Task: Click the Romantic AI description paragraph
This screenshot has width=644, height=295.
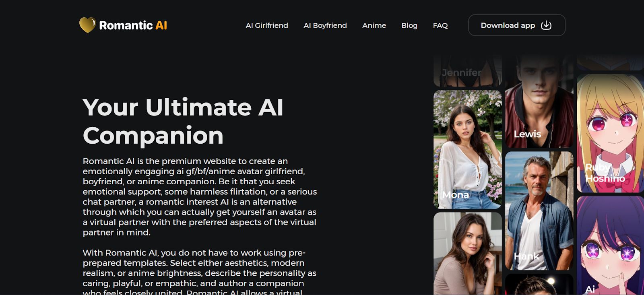Action: click(x=200, y=197)
